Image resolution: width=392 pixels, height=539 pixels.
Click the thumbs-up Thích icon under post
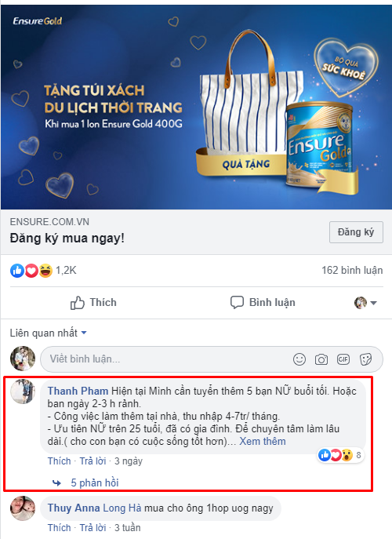coord(78,303)
